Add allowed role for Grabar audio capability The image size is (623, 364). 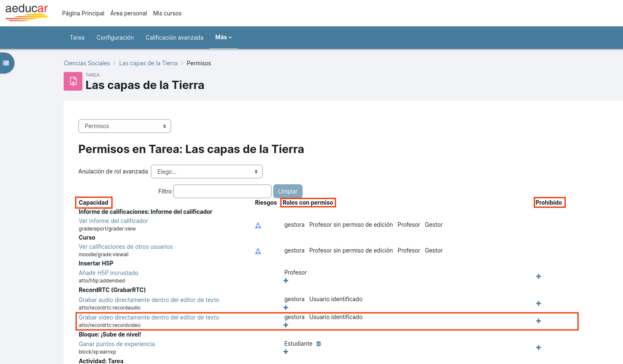[x=286, y=308]
